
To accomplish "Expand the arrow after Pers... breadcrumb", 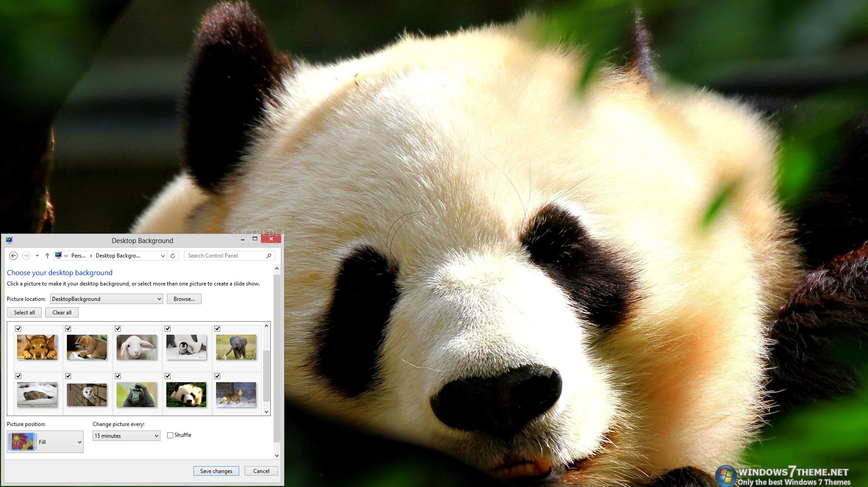I will (x=91, y=256).
